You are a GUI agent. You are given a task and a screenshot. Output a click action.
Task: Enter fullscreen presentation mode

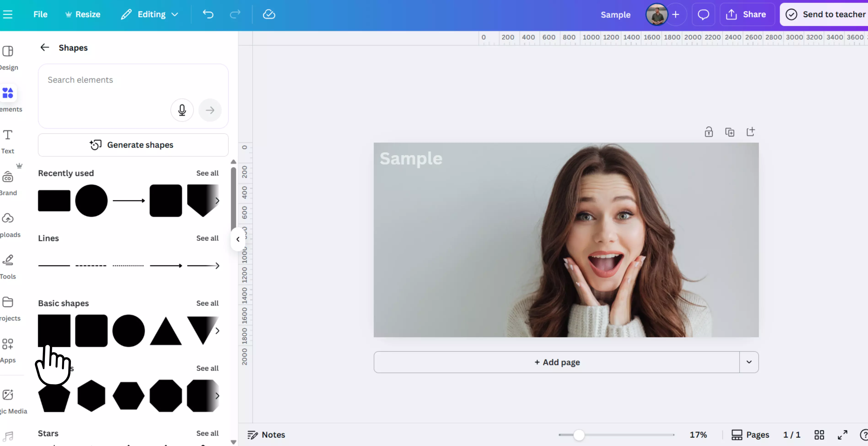(x=842, y=435)
